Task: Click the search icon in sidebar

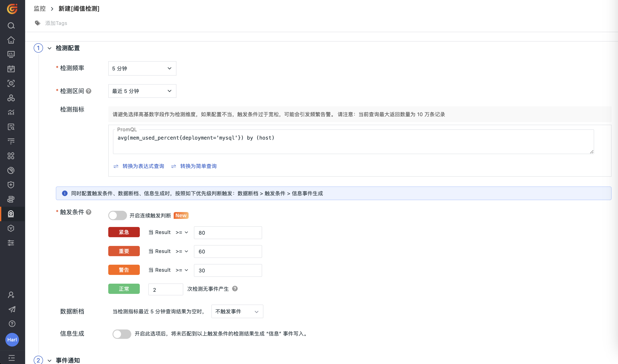Action: tap(11, 26)
